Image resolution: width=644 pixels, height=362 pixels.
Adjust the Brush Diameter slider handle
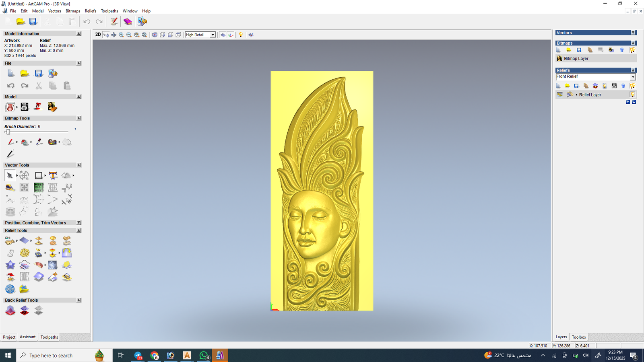pos(8,132)
